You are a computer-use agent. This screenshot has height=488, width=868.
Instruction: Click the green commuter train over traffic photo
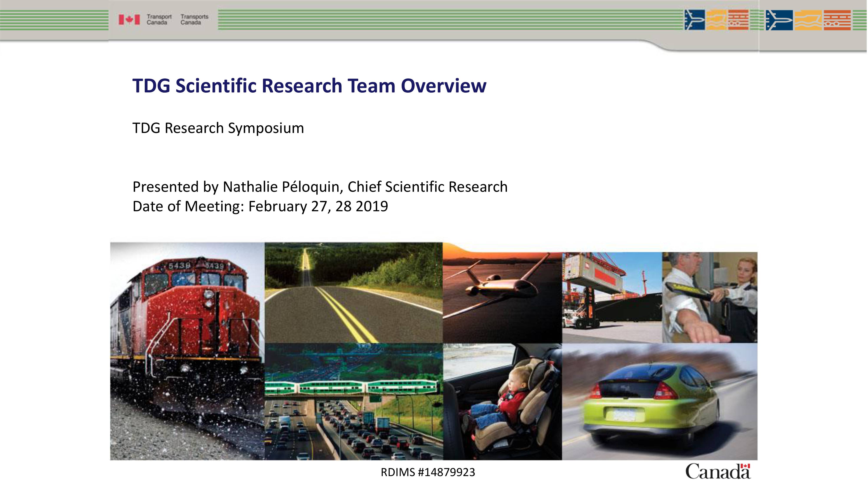[353, 401]
